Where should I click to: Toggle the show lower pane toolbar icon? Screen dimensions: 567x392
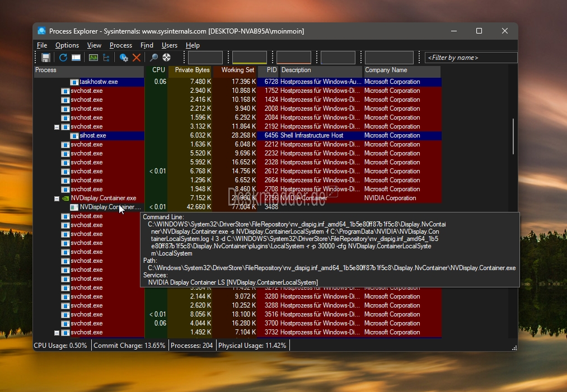click(76, 58)
